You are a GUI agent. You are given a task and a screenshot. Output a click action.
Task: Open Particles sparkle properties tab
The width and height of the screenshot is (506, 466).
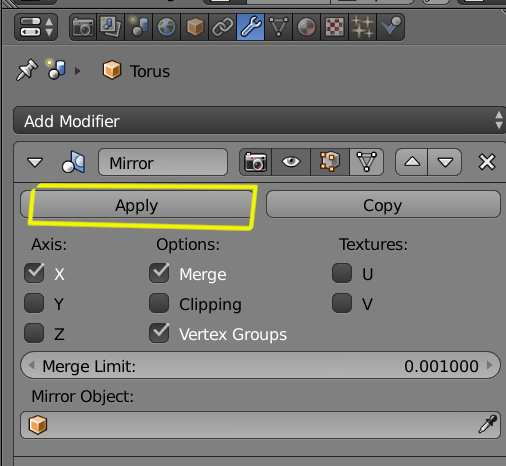(x=362, y=27)
